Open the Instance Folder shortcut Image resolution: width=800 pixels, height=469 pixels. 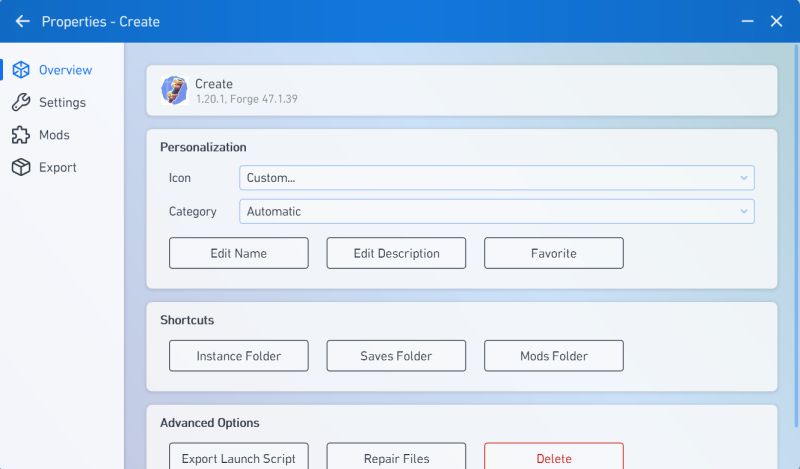(239, 356)
